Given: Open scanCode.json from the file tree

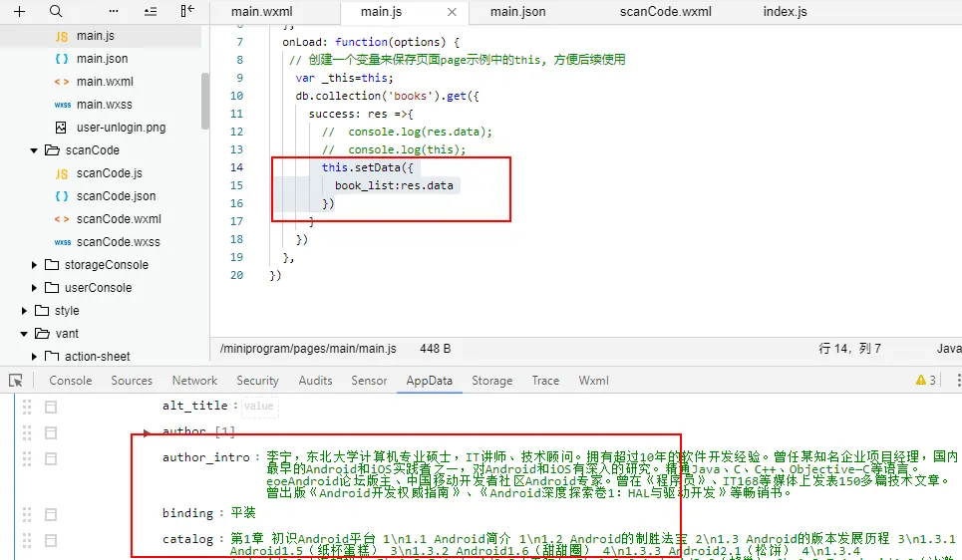Looking at the screenshot, I should [x=116, y=196].
